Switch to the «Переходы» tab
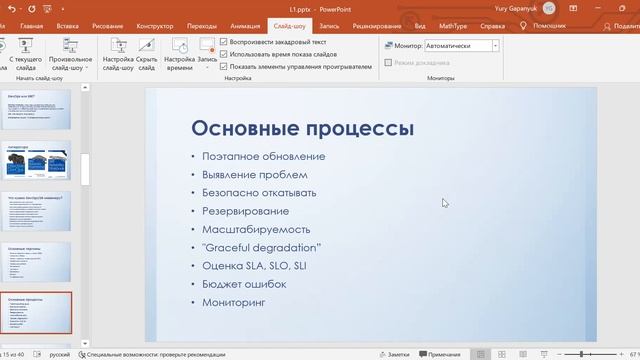Image resolution: width=640 pixels, height=360 pixels. [202, 26]
